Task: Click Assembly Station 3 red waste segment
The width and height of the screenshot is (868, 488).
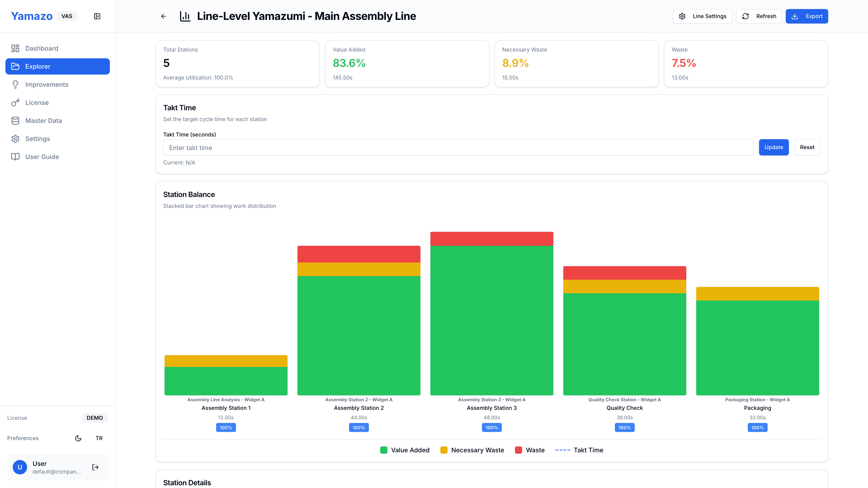Action: 492,238
